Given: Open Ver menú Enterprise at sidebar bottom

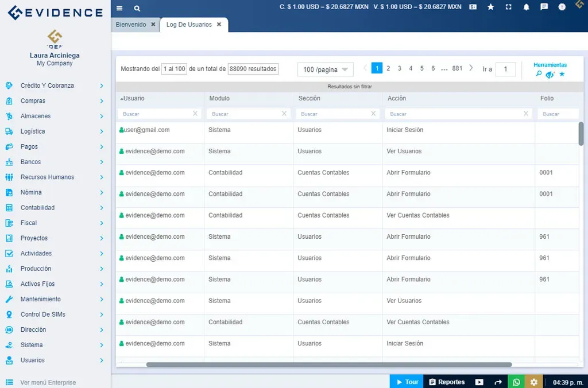Looking at the screenshot, I should coord(48,382).
